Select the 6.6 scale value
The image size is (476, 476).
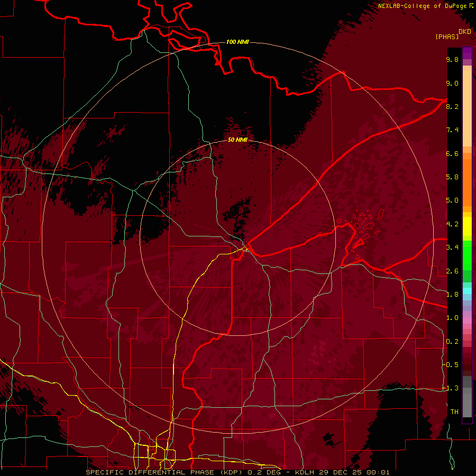tap(452, 153)
